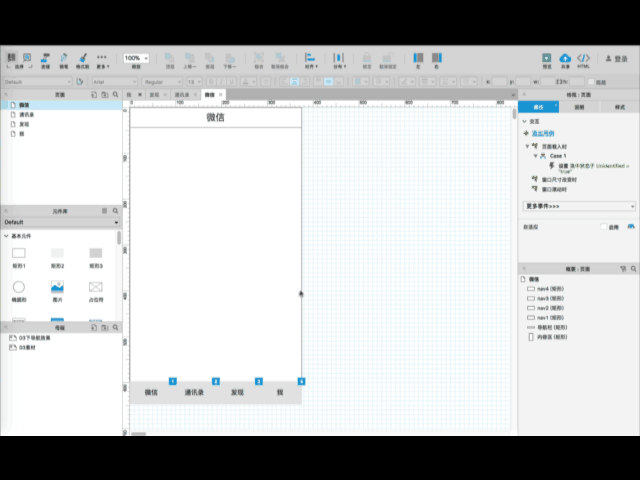Collapse the 基本元件 widget section
This screenshot has width=640, height=480.
(x=6, y=236)
